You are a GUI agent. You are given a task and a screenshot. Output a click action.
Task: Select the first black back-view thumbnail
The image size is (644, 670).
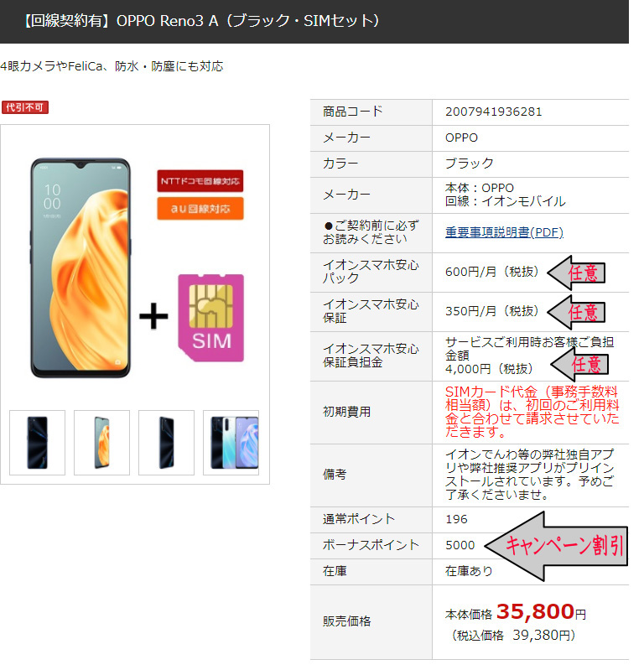[37, 443]
